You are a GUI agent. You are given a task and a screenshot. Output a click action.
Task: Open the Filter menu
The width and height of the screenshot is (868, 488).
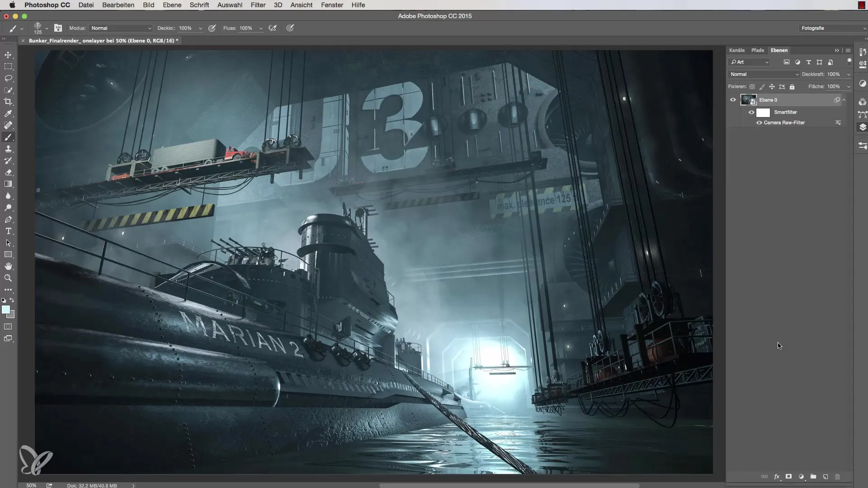258,5
